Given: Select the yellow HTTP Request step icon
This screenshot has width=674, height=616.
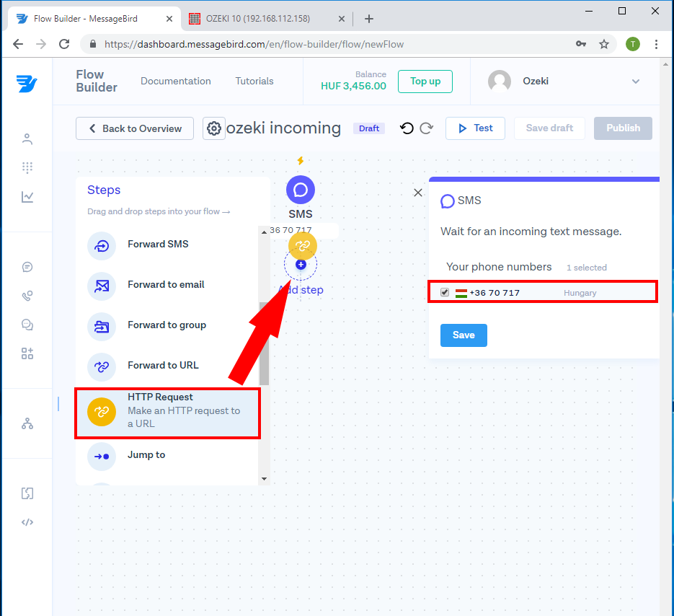Looking at the screenshot, I should coord(102,412).
